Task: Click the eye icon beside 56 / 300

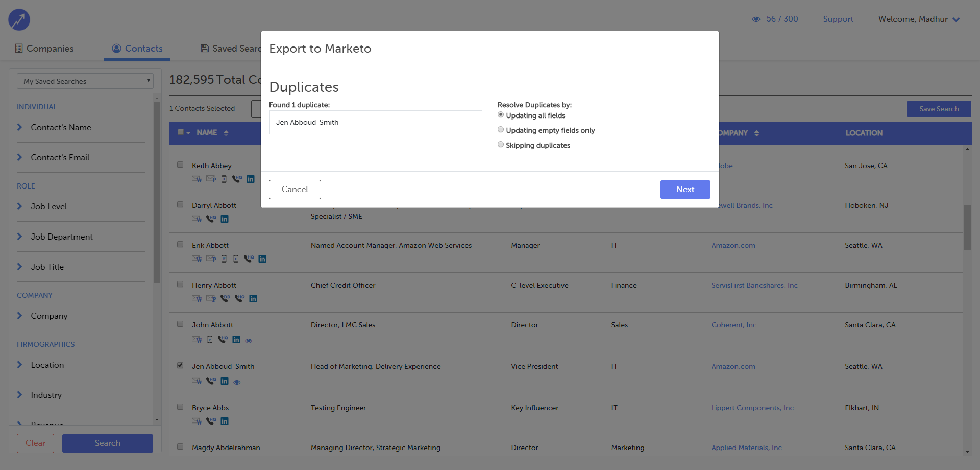Action: tap(756, 19)
